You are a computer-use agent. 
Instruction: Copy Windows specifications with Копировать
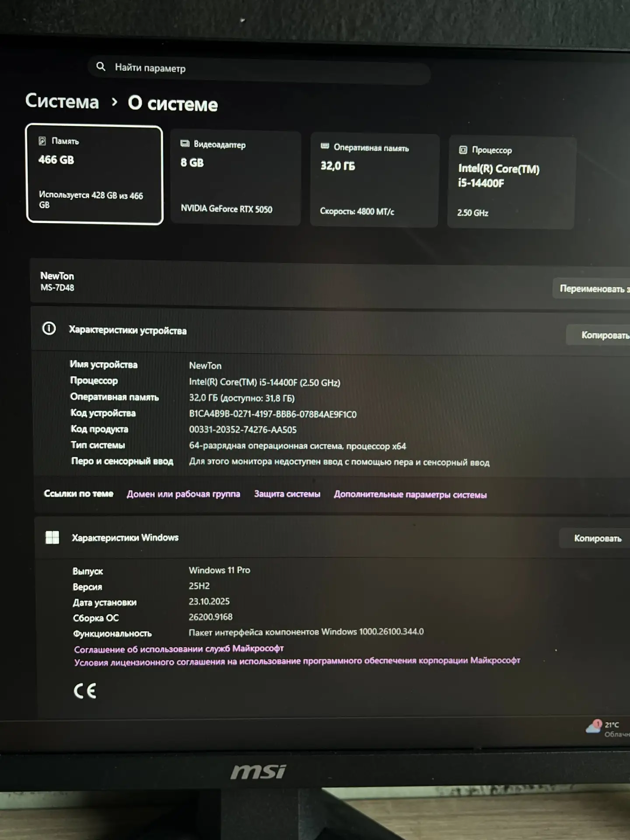click(x=595, y=538)
